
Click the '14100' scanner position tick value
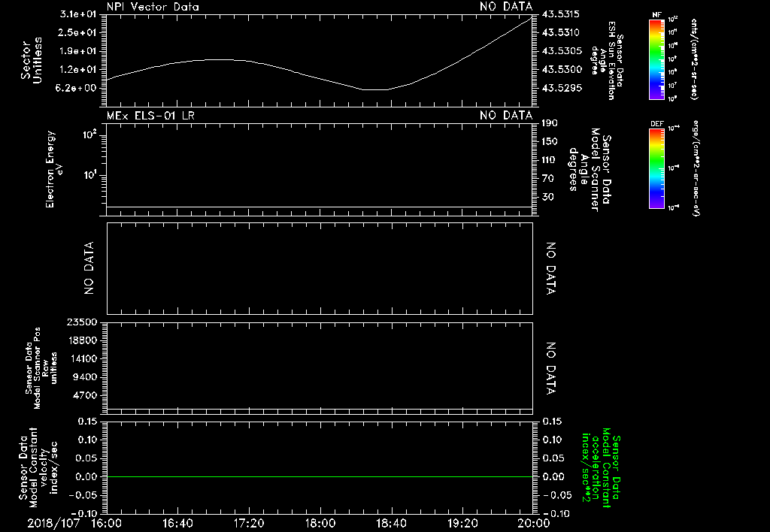coord(82,358)
